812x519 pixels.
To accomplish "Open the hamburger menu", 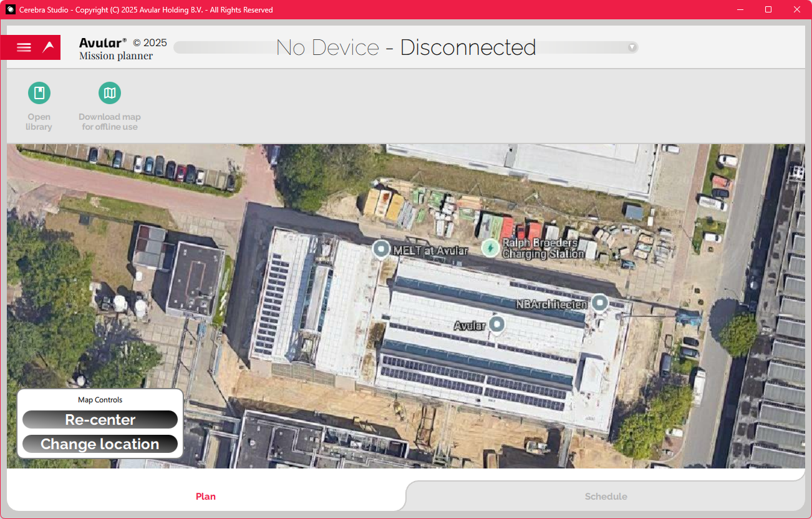I will pos(24,47).
